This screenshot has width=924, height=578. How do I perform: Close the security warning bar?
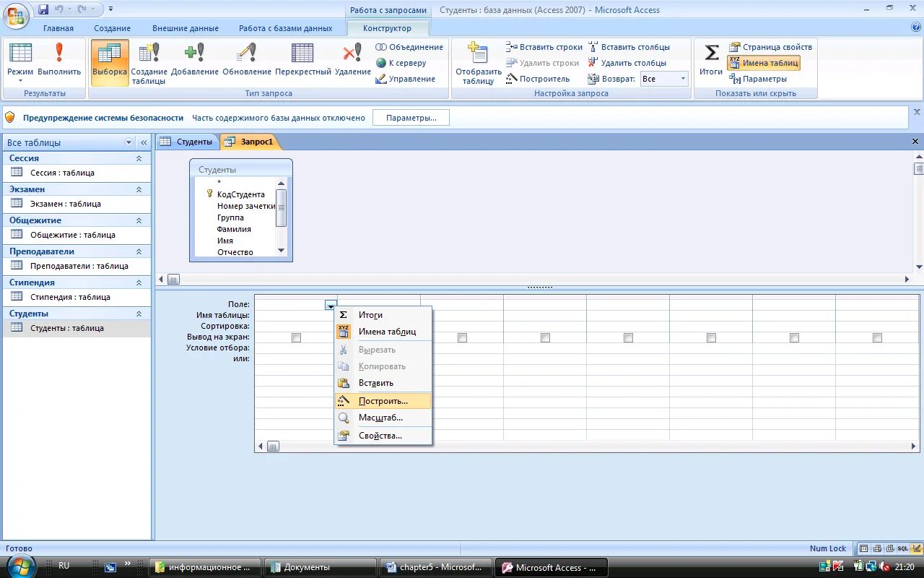(x=917, y=112)
